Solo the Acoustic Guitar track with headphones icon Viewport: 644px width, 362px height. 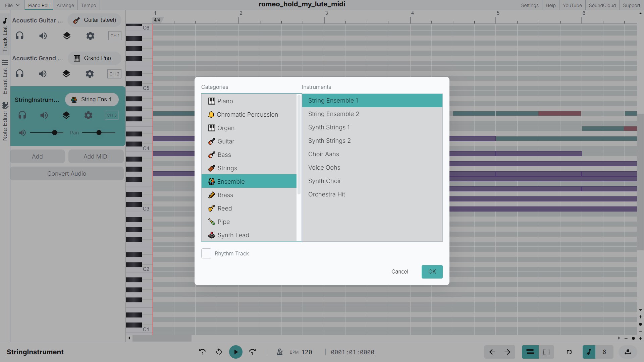[19, 36]
